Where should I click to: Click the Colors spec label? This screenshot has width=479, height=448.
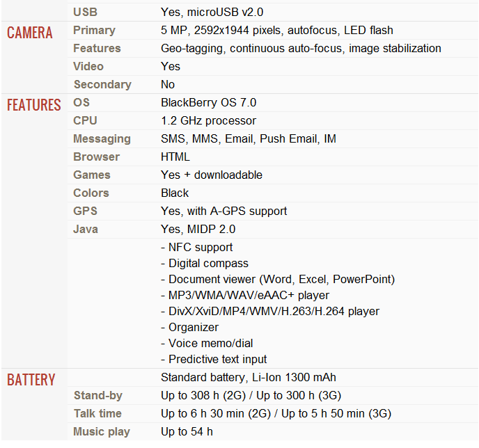(91, 193)
